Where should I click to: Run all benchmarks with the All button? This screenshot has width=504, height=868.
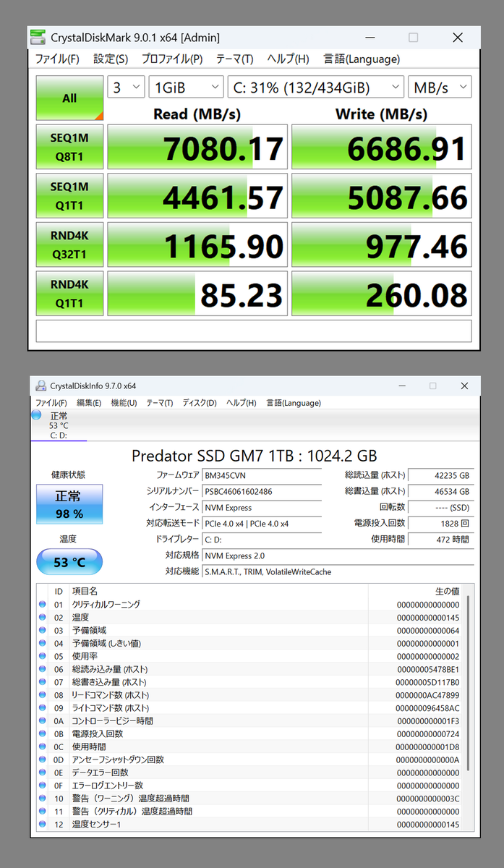point(69,98)
